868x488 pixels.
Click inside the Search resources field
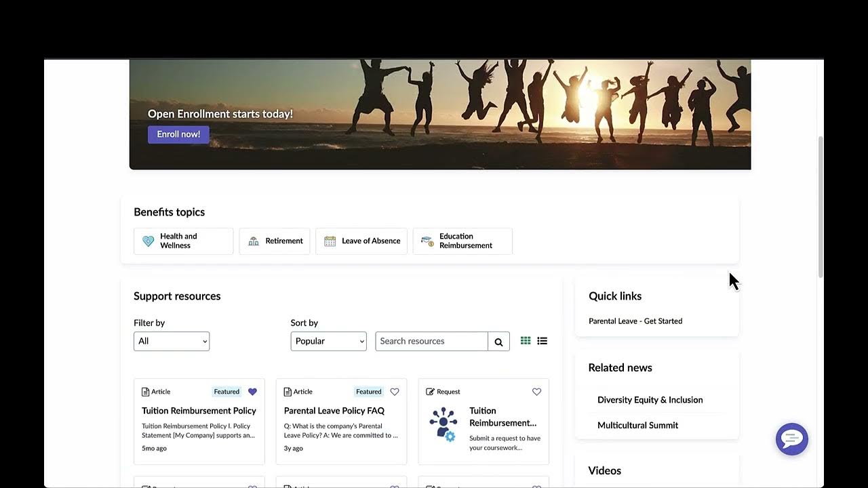(431, 341)
